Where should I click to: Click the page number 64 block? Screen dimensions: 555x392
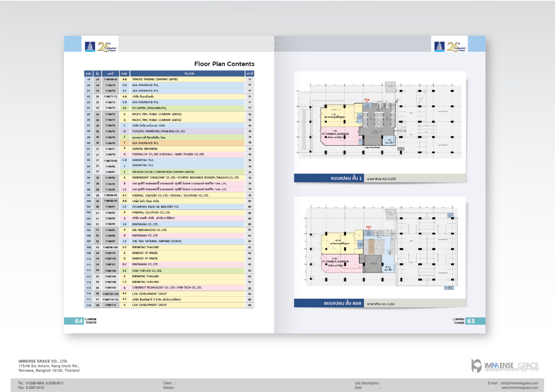[79, 321]
